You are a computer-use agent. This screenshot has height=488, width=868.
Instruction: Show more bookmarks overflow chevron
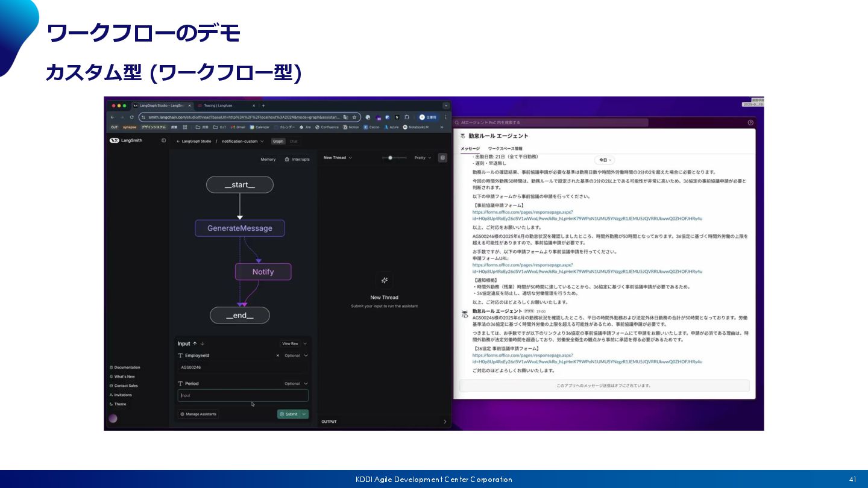click(442, 127)
